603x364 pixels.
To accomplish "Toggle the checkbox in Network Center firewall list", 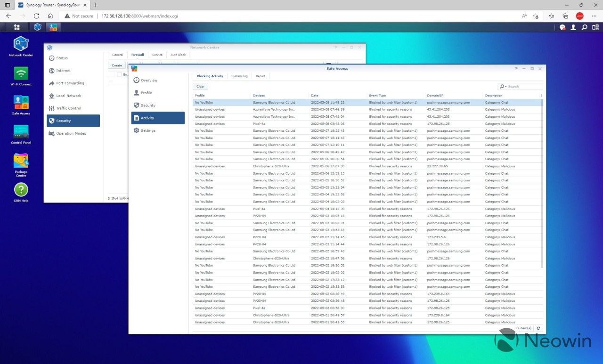I will pyautogui.click(x=119, y=74).
